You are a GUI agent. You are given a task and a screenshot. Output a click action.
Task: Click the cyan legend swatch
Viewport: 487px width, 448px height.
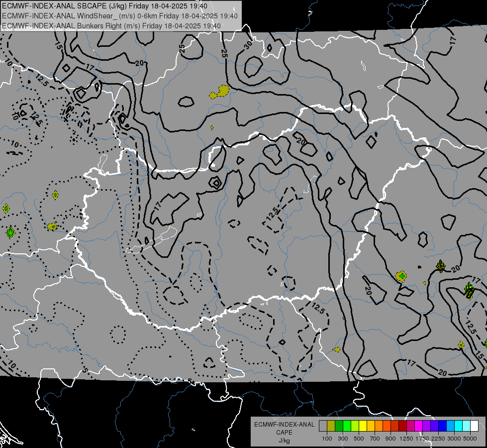pyautogui.click(x=458, y=426)
